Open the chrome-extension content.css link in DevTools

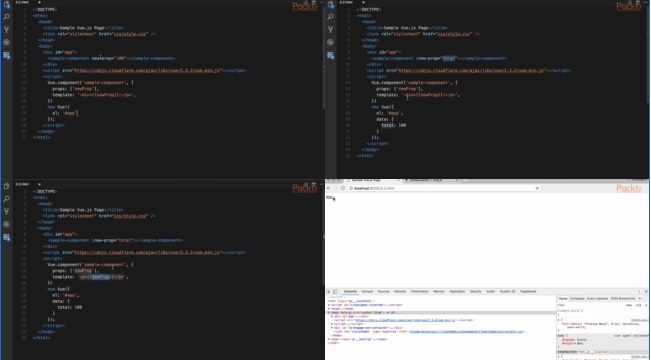(x=467, y=331)
